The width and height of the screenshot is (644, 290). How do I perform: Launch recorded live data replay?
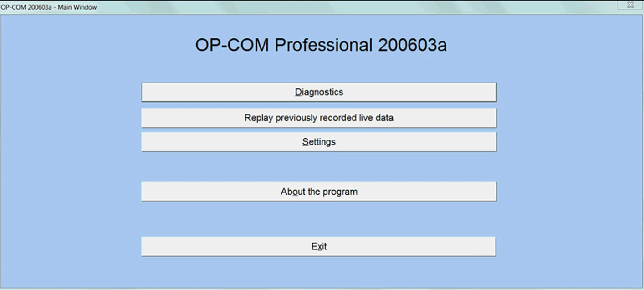[319, 118]
